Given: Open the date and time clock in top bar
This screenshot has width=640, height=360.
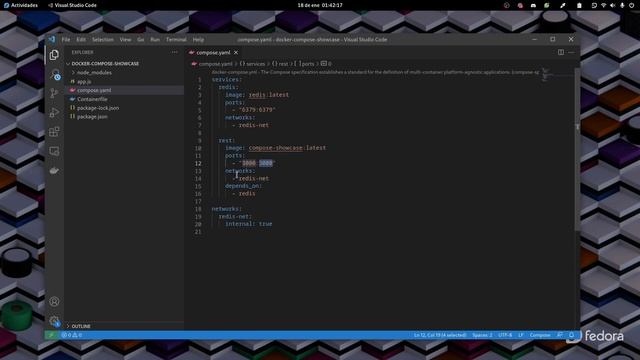Looking at the screenshot, I should (x=320, y=5).
